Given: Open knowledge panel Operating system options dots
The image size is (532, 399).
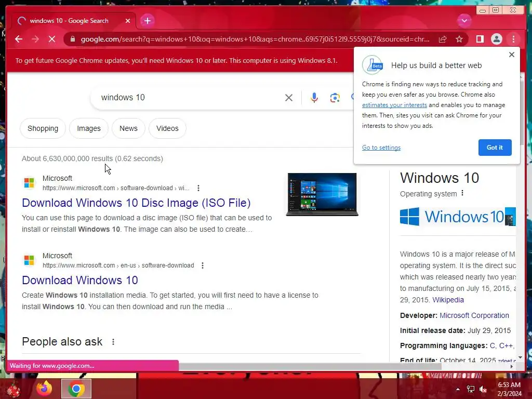Looking at the screenshot, I should click(x=462, y=193).
